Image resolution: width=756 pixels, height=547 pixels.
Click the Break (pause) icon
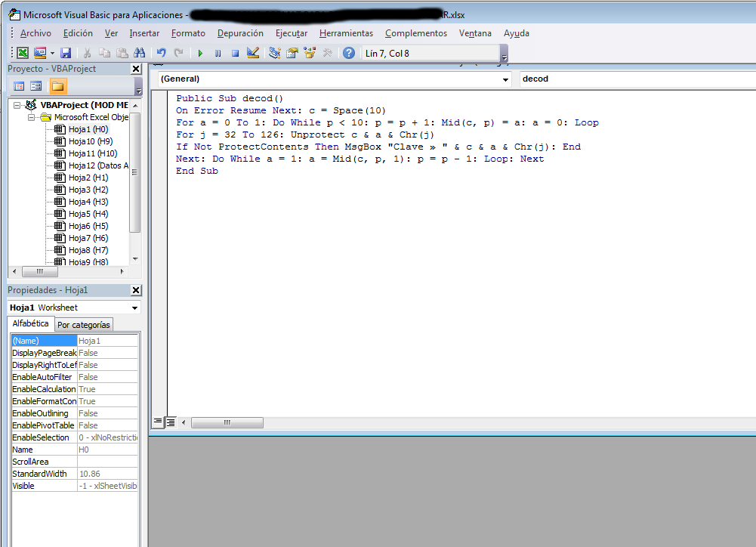coord(218,52)
